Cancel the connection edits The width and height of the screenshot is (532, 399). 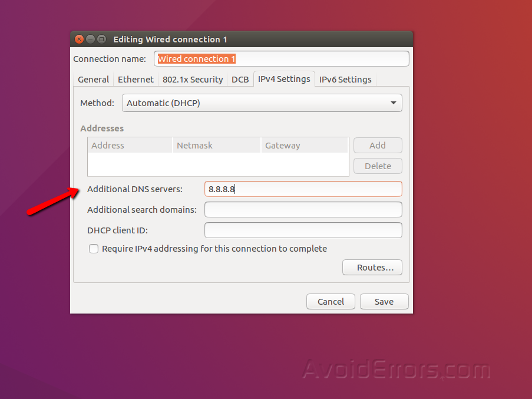click(x=331, y=302)
